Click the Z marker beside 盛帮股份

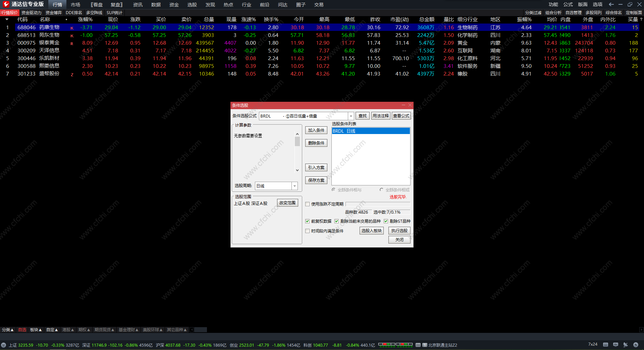72,75
